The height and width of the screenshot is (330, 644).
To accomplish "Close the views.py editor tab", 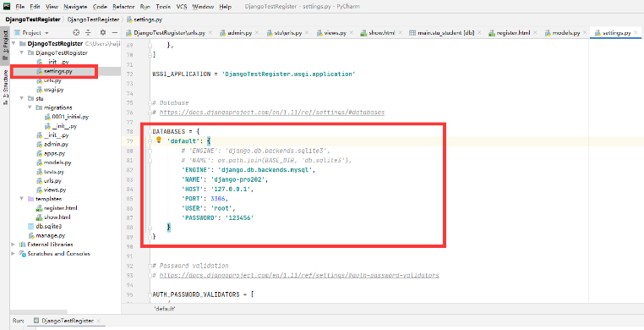I will pos(351,33).
